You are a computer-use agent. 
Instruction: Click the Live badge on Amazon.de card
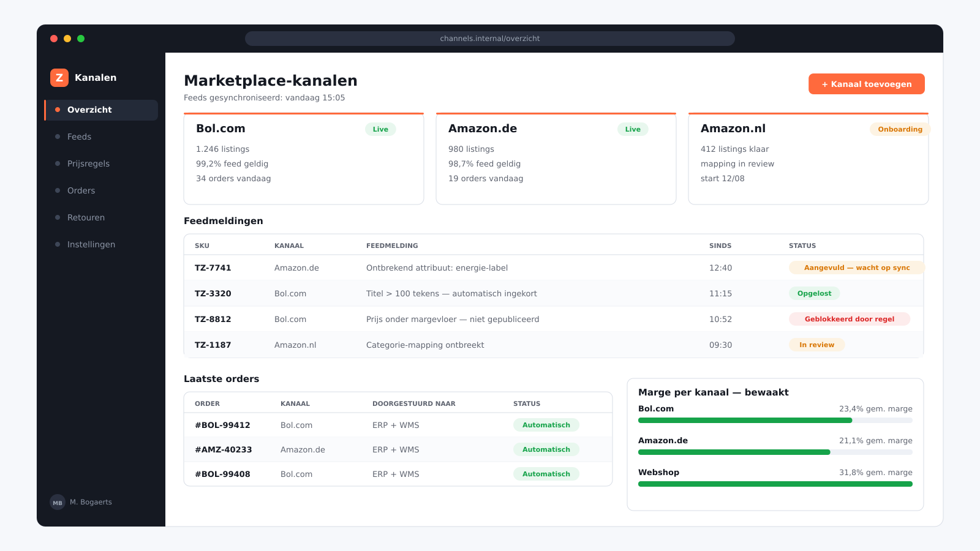click(x=633, y=129)
